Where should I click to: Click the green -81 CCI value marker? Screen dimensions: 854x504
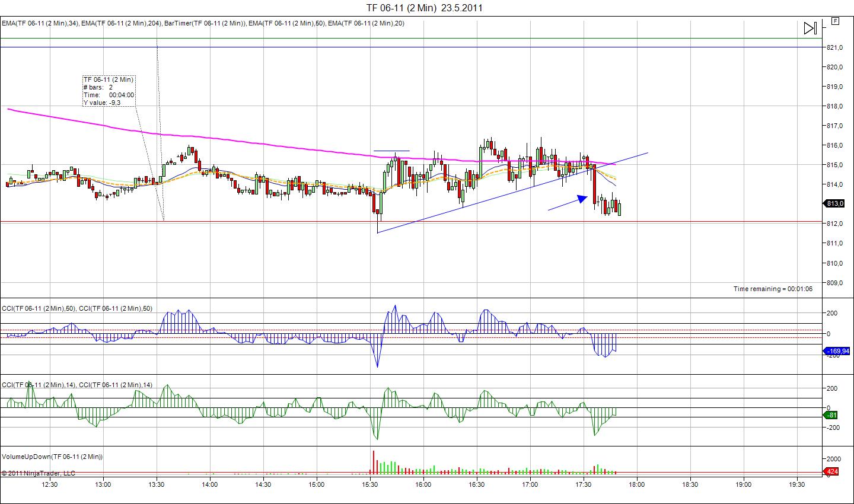(x=831, y=415)
